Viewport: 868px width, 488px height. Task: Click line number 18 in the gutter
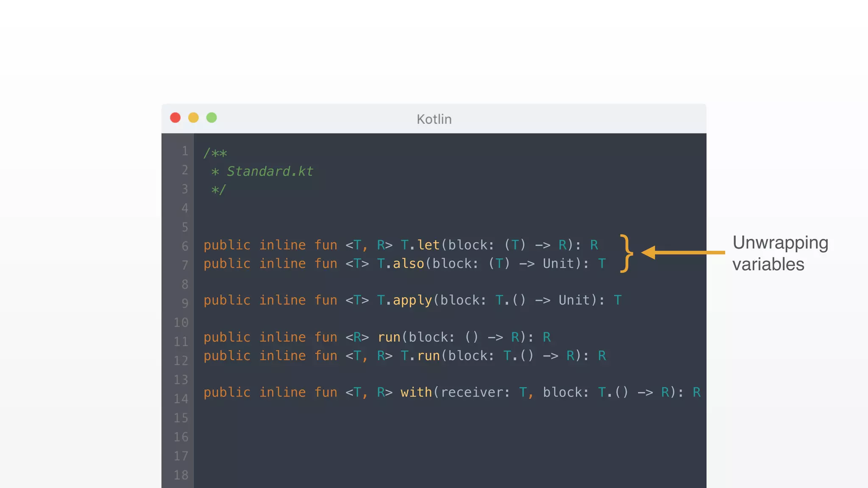click(x=181, y=475)
